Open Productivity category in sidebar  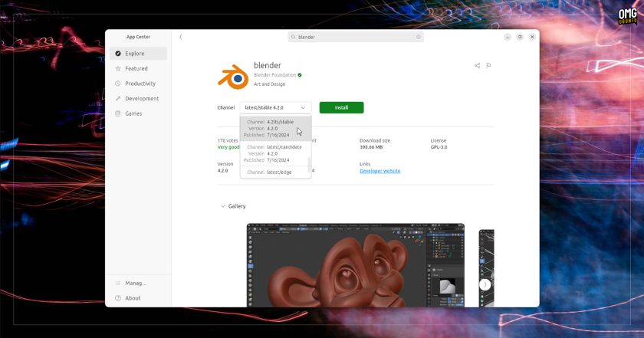pos(139,84)
